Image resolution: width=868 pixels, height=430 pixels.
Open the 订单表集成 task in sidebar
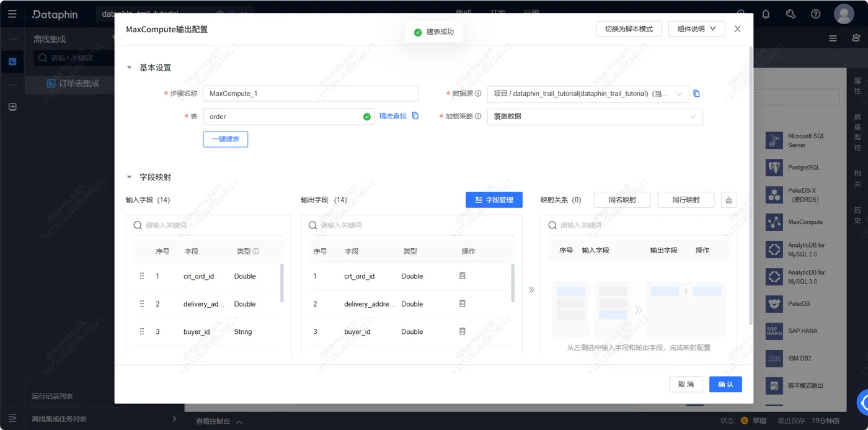[79, 83]
